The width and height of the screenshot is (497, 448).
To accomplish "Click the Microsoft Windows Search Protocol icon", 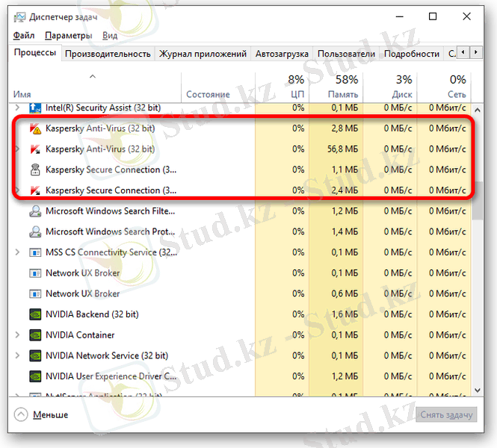I will [x=35, y=231].
